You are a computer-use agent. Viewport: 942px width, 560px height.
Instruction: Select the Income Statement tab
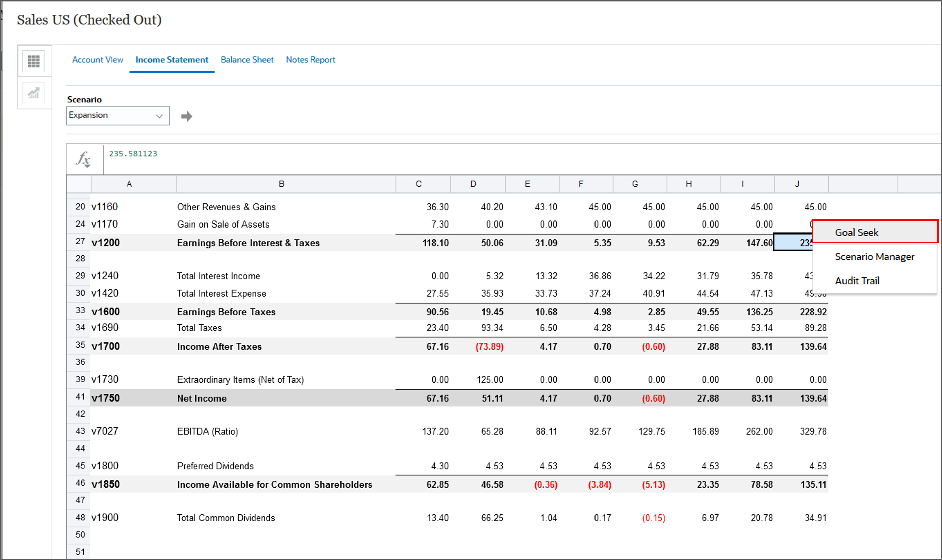point(172,60)
